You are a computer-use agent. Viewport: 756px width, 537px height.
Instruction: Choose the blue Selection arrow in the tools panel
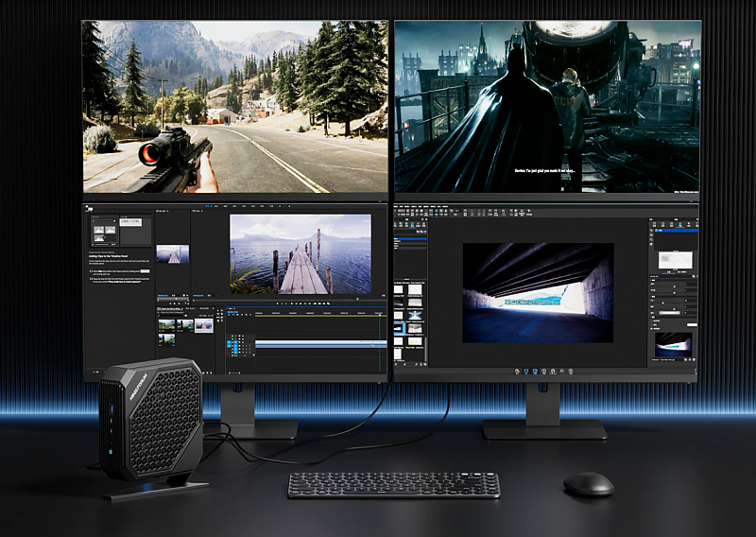click(x=218, y=310)
